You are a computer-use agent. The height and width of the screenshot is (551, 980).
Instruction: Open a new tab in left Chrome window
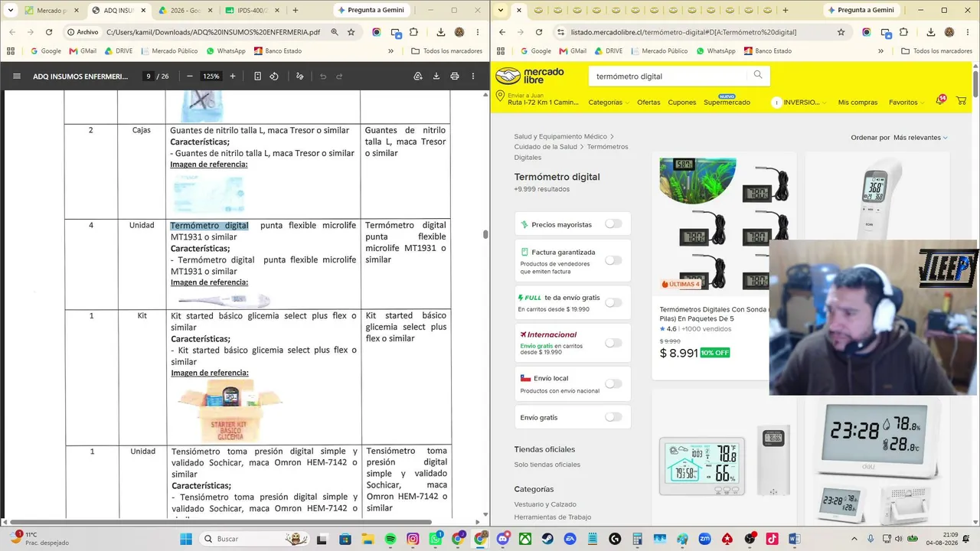point(296,11)
